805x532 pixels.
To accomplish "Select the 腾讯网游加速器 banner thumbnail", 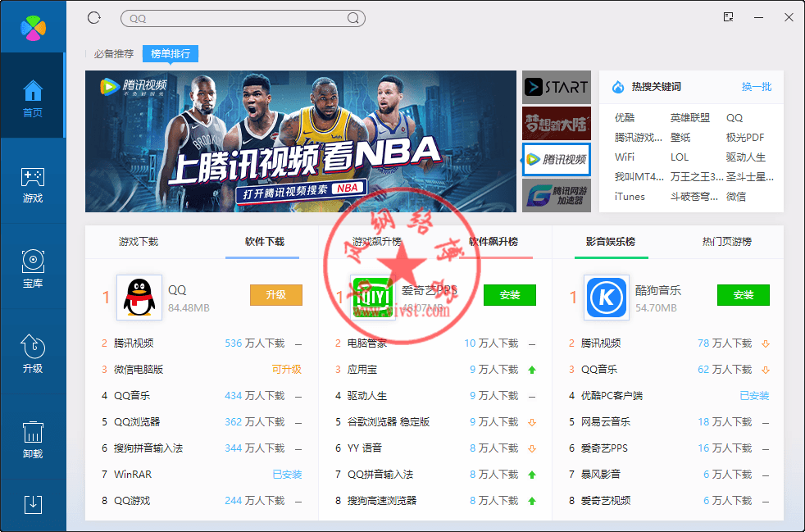I will tap(557, 195).
